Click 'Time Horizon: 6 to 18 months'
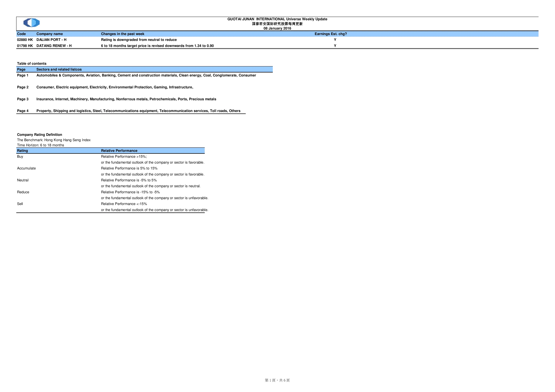555x392 pixels. pyautogui.click(x=40, y=145)
